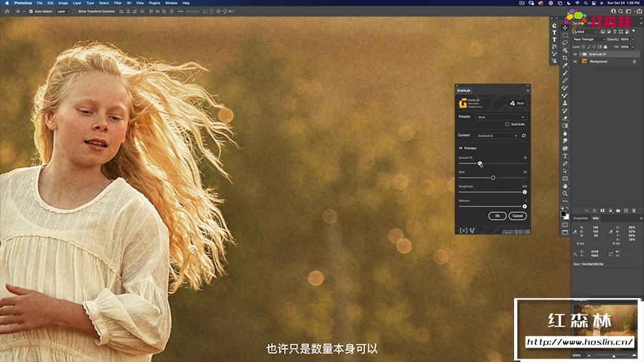Click the Size slider handle
Screen dimensions: 644x362
[493, 178]
